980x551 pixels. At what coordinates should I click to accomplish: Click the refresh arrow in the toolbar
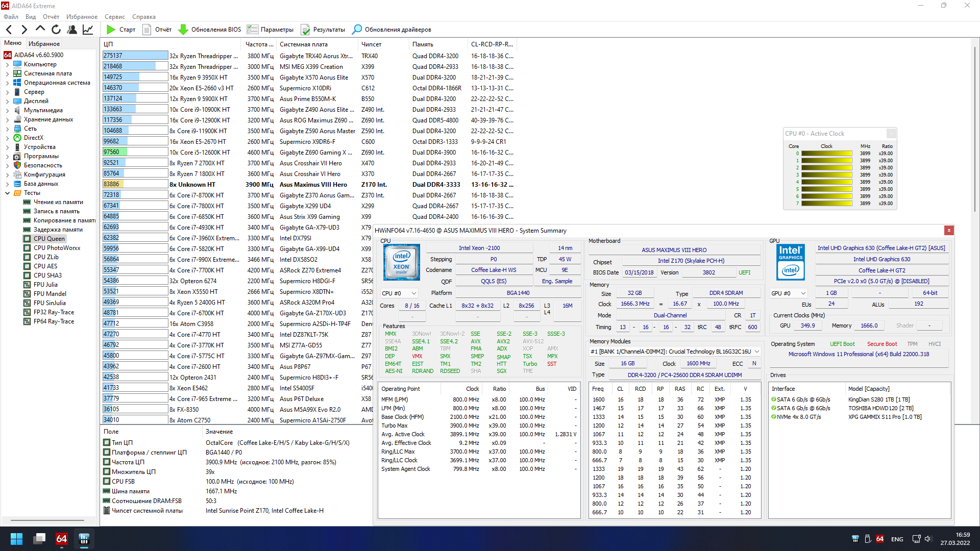tap(56, 30)
